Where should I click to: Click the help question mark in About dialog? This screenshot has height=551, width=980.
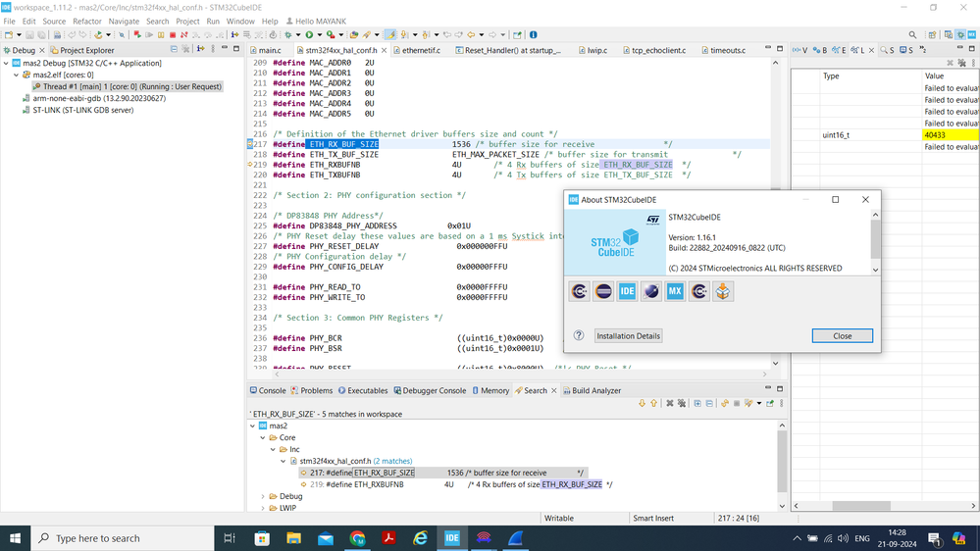coord(579,335)
